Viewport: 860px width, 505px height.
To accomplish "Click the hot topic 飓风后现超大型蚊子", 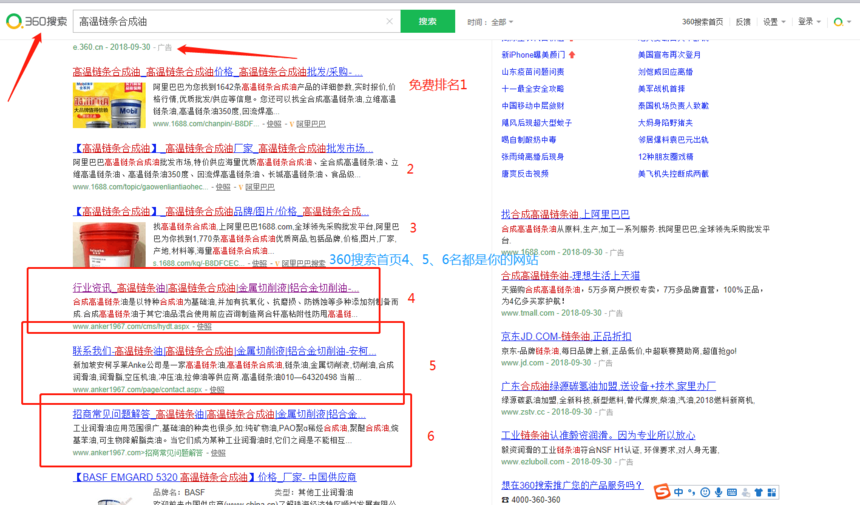I will click(x=536, y=123).
